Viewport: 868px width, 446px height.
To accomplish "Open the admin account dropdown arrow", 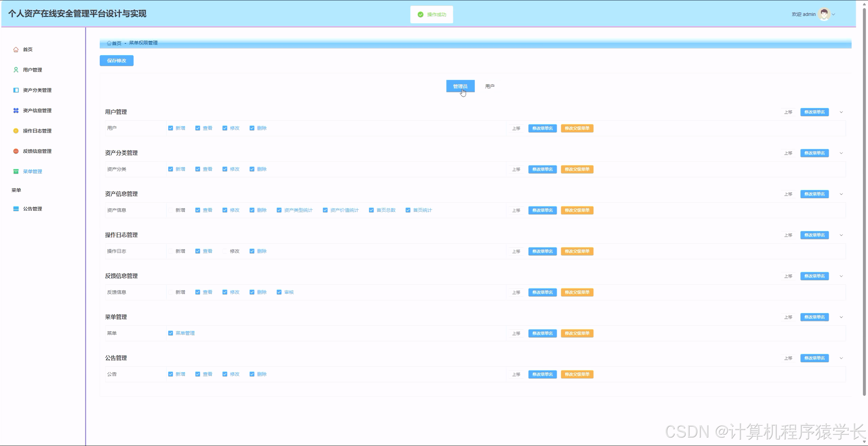I will click(x=833, y=14).
